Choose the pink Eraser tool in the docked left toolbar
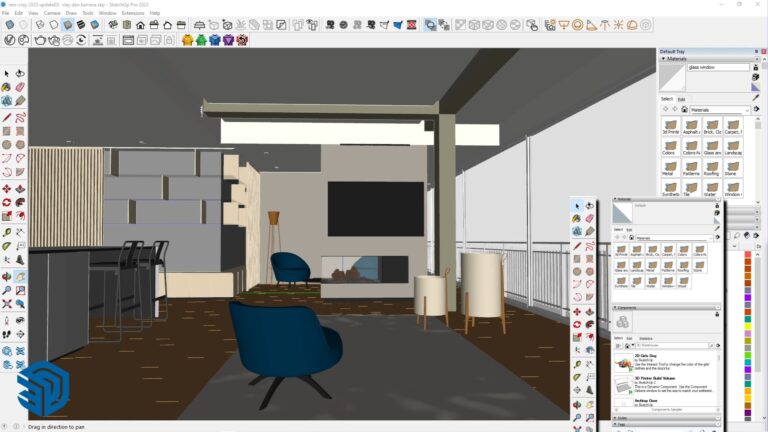The height and width of the screenshot is (432, 768). pos(20,87)
